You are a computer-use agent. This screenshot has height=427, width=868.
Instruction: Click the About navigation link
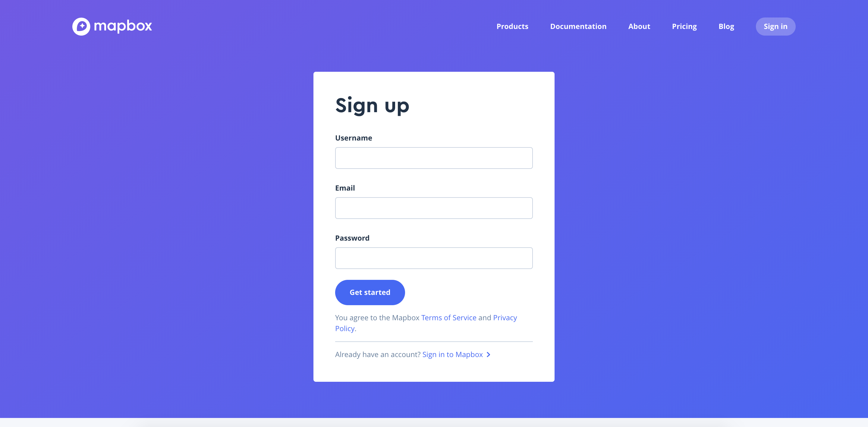click(x=639, y=26)
